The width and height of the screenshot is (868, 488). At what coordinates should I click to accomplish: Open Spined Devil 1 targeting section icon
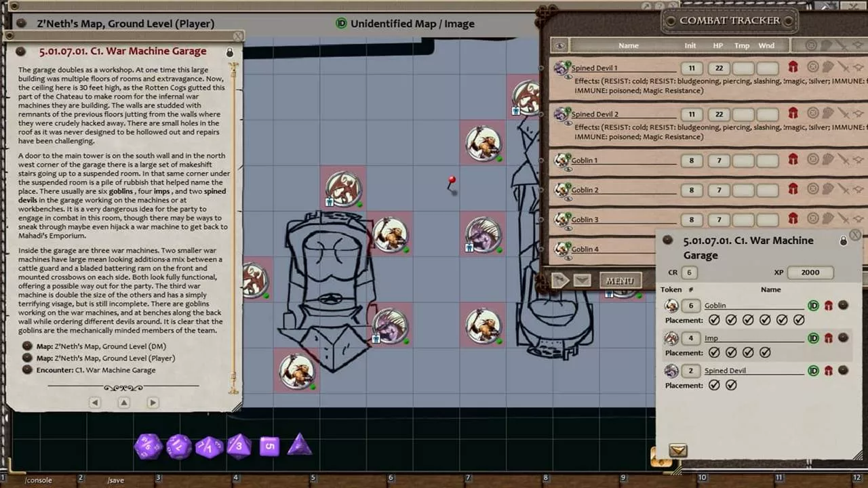[812, 67]
